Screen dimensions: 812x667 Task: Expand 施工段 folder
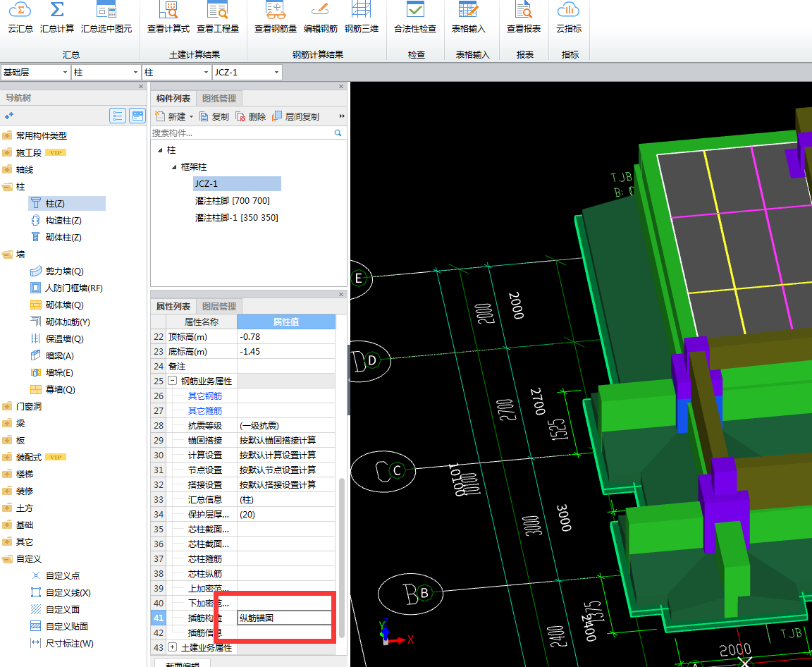pos(7,153)
